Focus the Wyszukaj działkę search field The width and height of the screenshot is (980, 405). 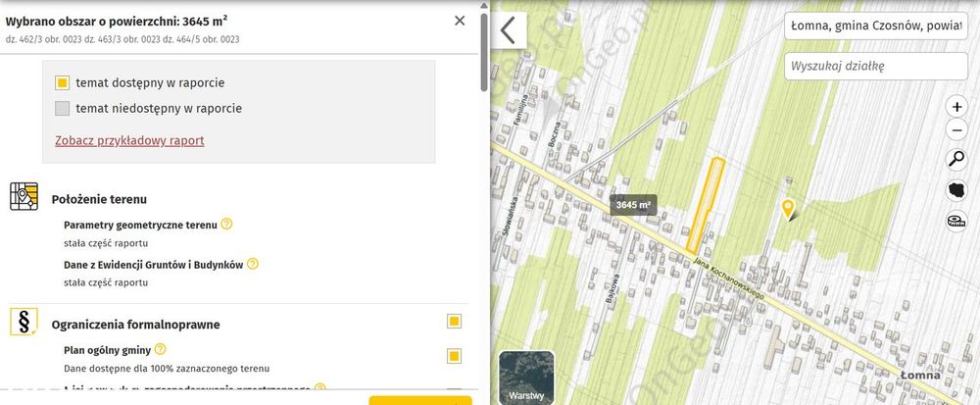point(875,67)
